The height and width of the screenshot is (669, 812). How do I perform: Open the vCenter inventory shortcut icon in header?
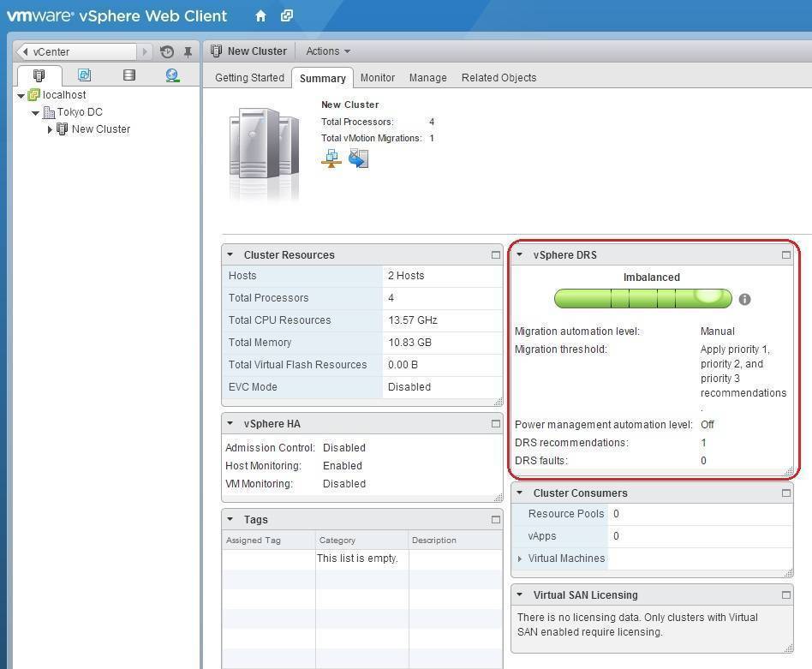(287, 16)
